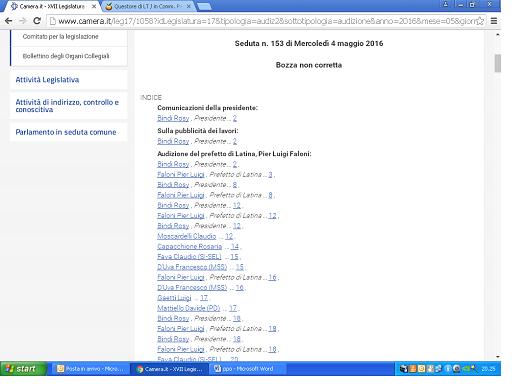512x384 pixels.
Task: Open the Chrome hamburger menu
Action: (x=494, y=21)
